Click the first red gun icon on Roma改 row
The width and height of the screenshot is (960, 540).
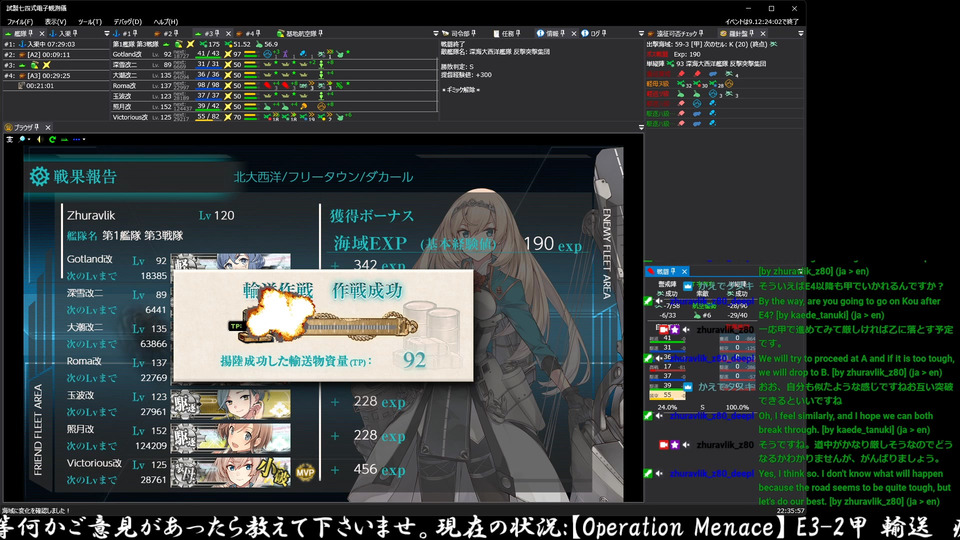pos(268,85)
